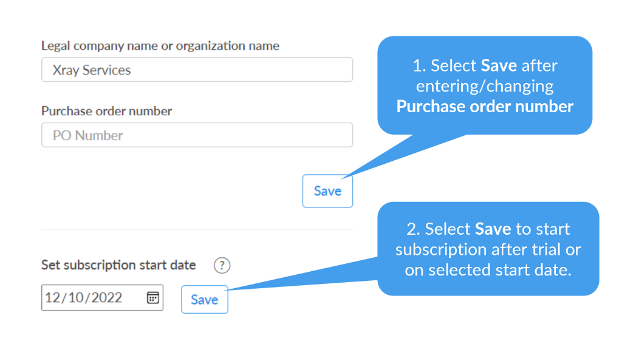Click bold 'Save' word in second callout
Screen dimensions: 622x364
493,229
